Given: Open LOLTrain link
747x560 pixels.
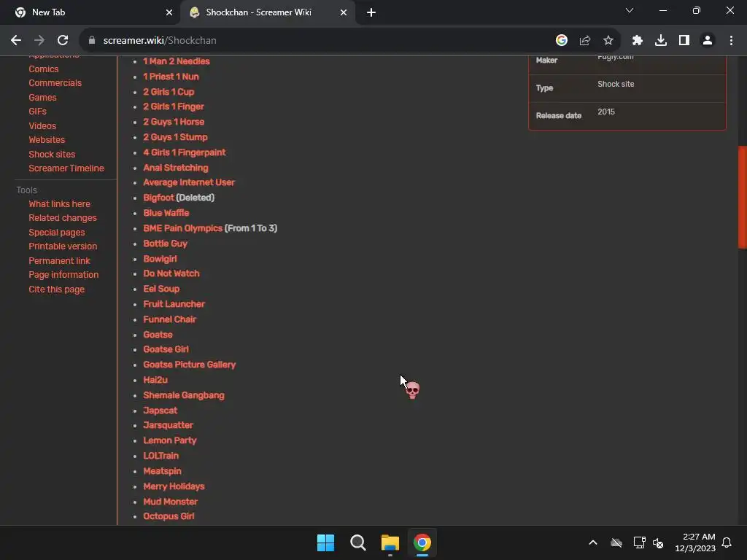Looking at the screenshot, I should point(161,456).
